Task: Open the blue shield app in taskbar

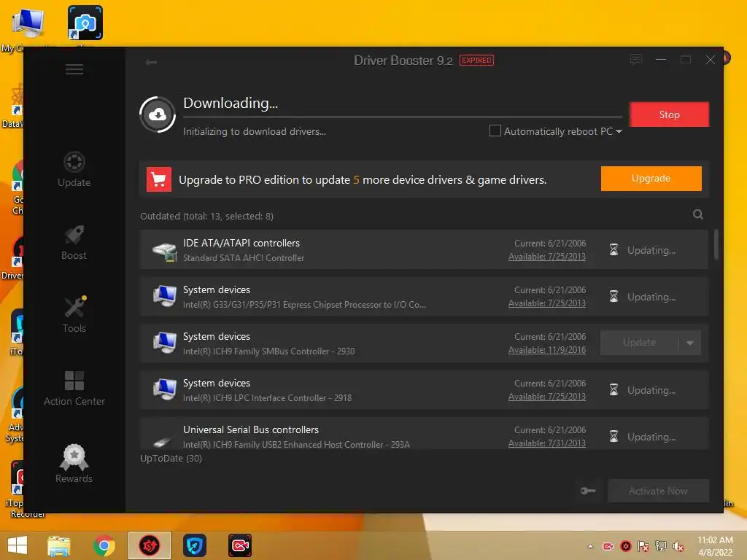Action: pos(194,545)
